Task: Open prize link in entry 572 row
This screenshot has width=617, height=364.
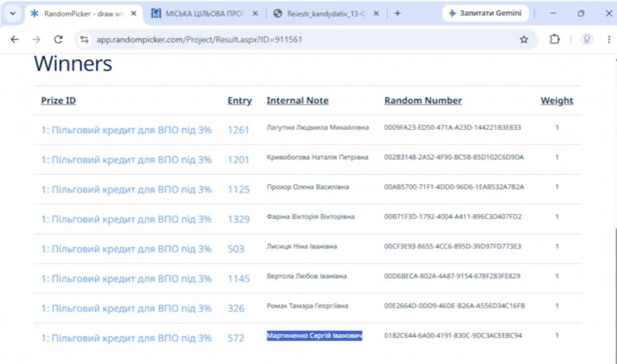Action: pyautogui.click(x=126, y=338)
